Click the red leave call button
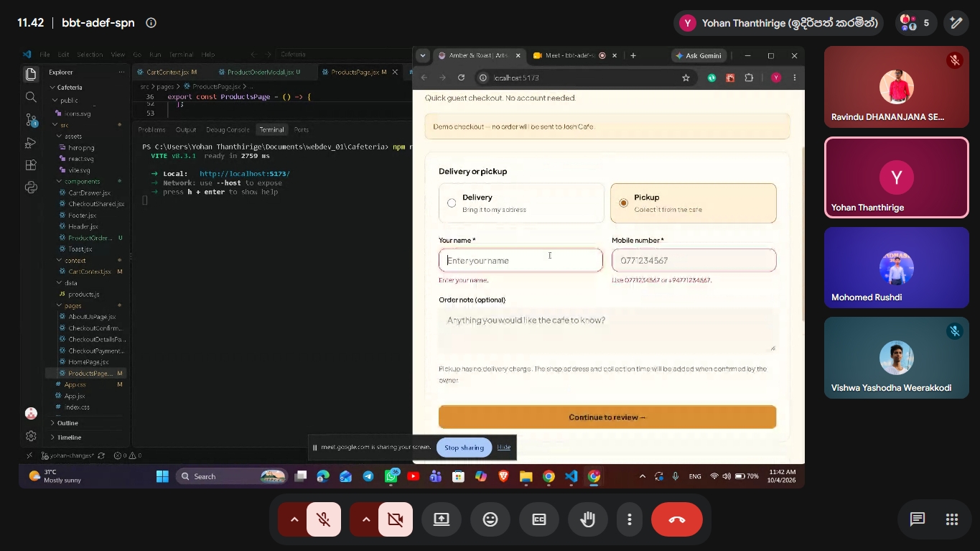 pos(676,519)
